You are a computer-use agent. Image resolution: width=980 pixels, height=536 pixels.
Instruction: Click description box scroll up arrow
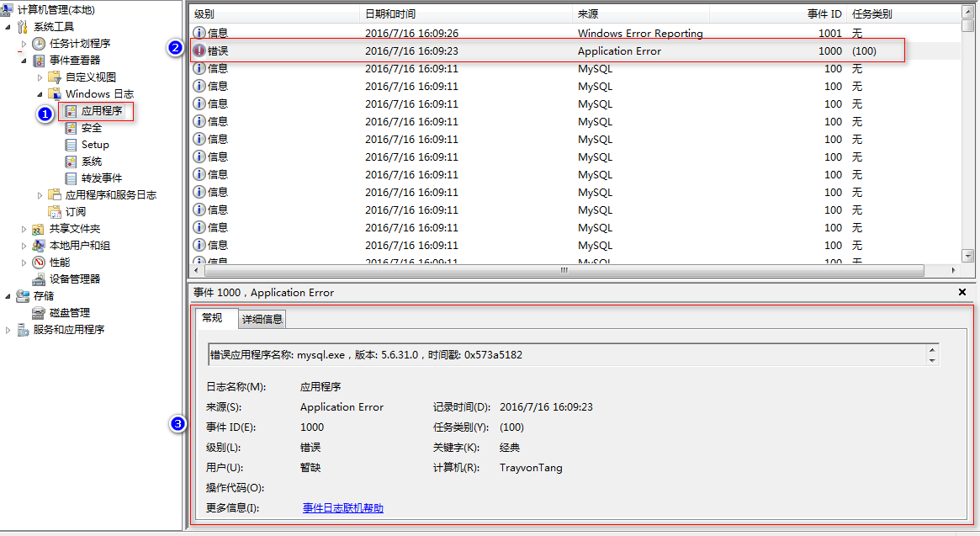pyautogui.click(x=932, y=350)
